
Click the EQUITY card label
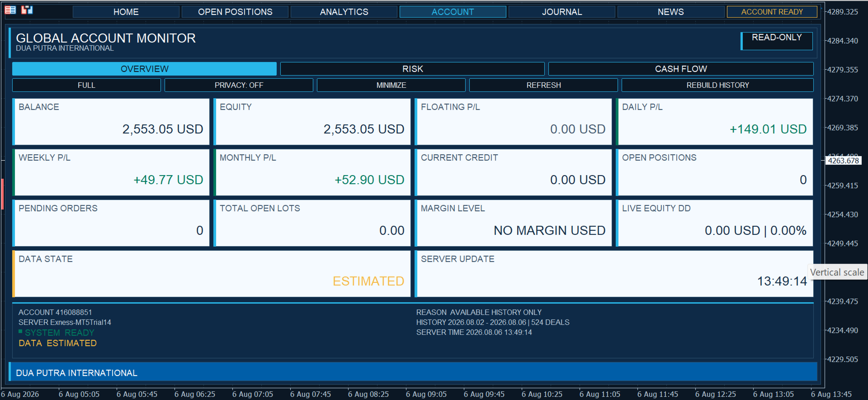click(236, 107)
